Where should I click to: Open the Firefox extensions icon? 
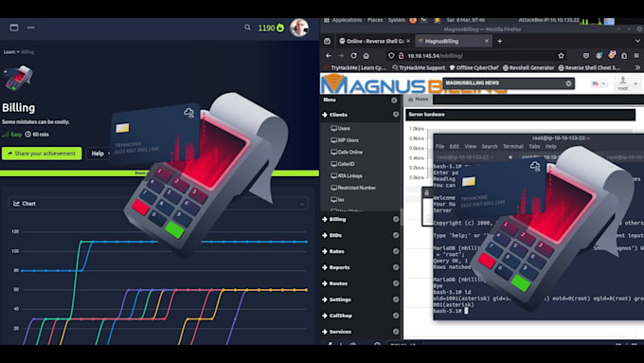coord(624,56)
